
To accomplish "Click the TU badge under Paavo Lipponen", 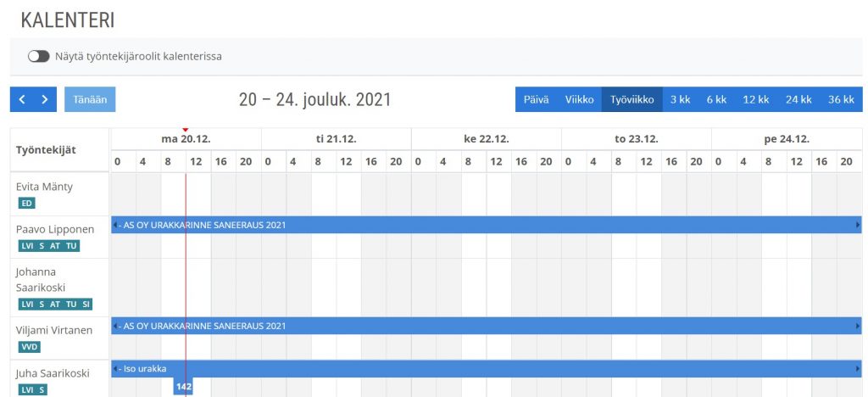I will point(71,246).
